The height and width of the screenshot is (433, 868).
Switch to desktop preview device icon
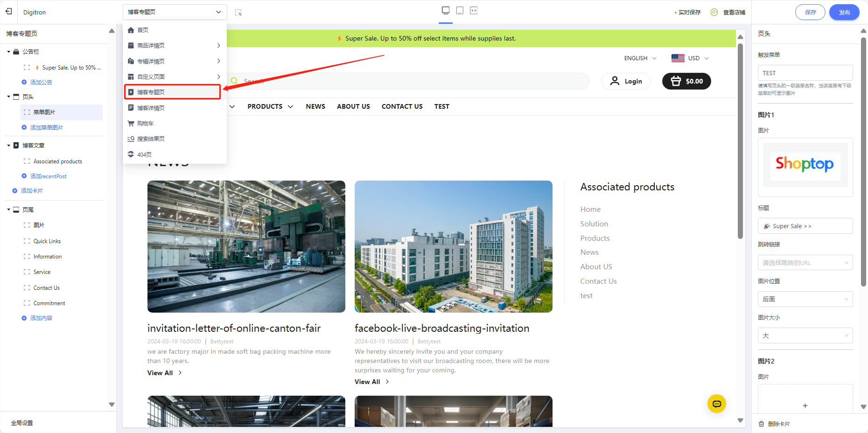click(x=446, y=10)
